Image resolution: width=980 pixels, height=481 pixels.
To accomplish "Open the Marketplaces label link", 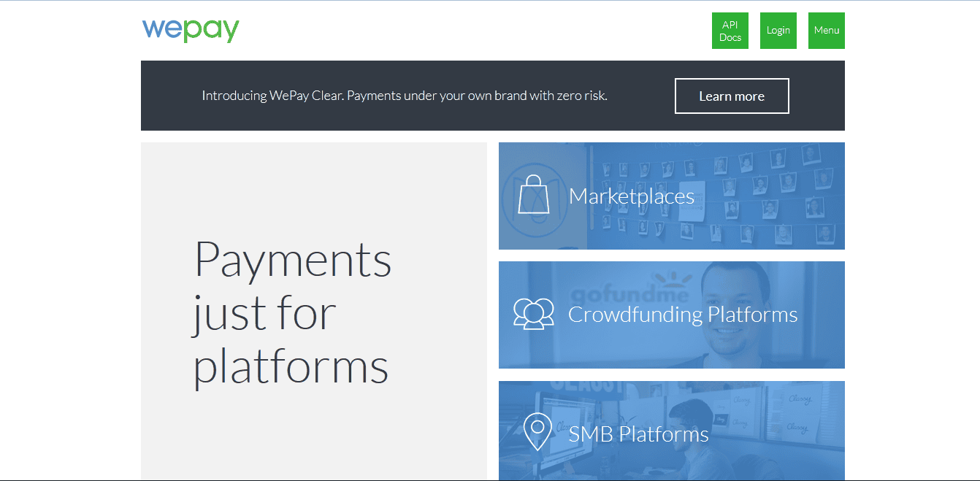I will [632, 196].
